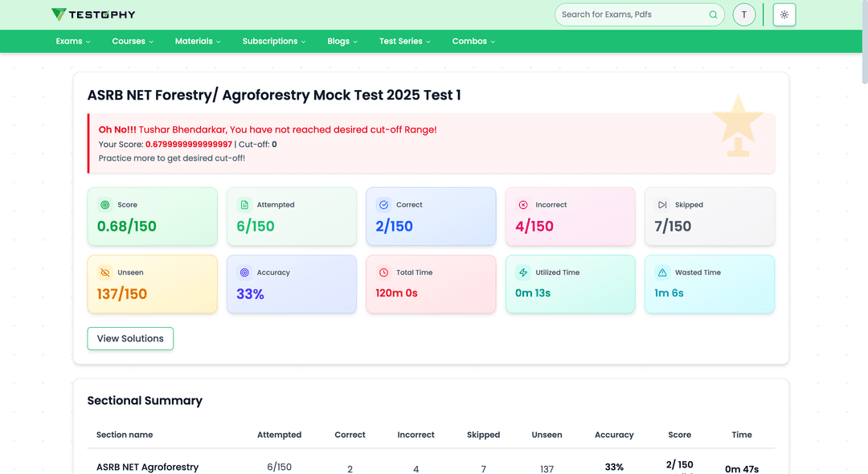The image size is (868, 474).
Task: Expand the Blogs menu
Action: [342, 42]
